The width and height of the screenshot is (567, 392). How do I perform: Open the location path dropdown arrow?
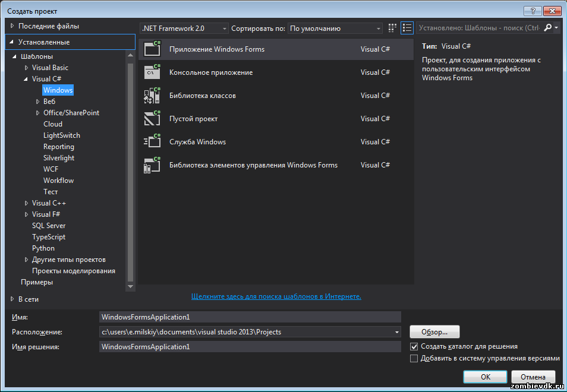tap(396, 332)
